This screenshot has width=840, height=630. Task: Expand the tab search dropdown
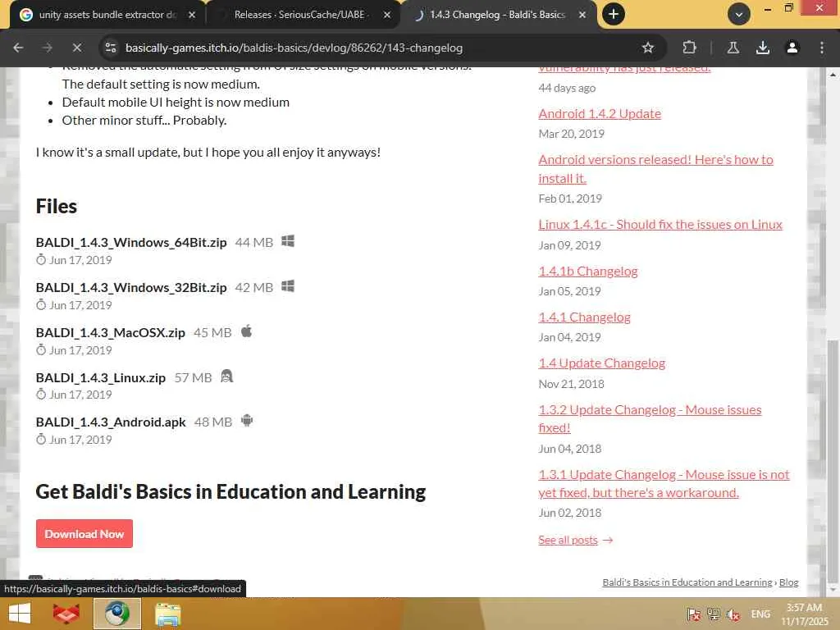[x=739, y=15]
